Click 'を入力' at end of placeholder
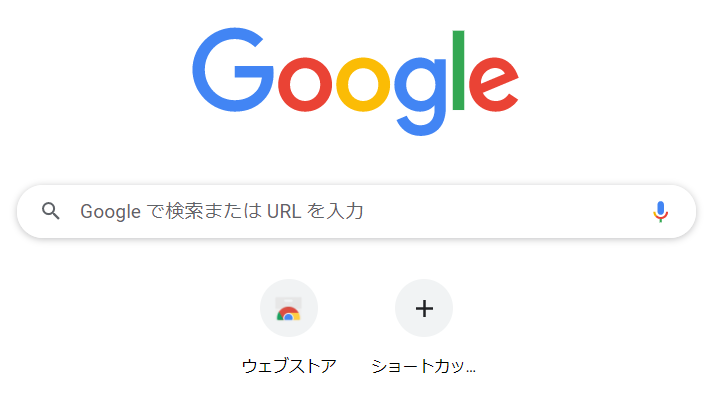This screenshot has height=412, width=720. (x=335, y=211)
